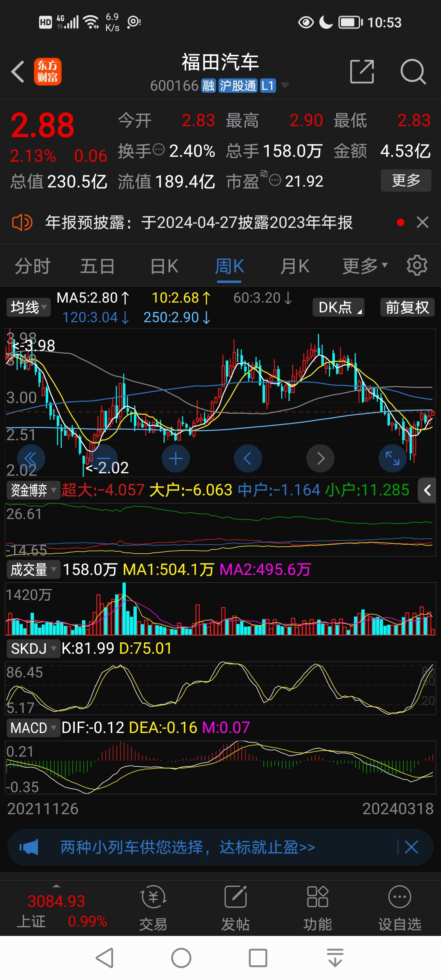Tap the weekly candlestick chart area
The width and height of the screenshot is (441, 980).
(x=220, y=402)
